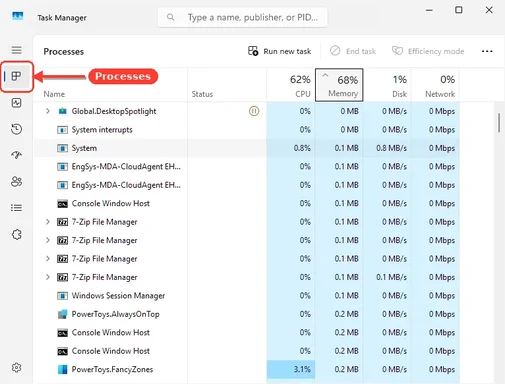This screenshot has width=505, height=384.
Task: Focus the name, publisher, or PID search box
Action: pyautogui.click(x=243, y=17)
